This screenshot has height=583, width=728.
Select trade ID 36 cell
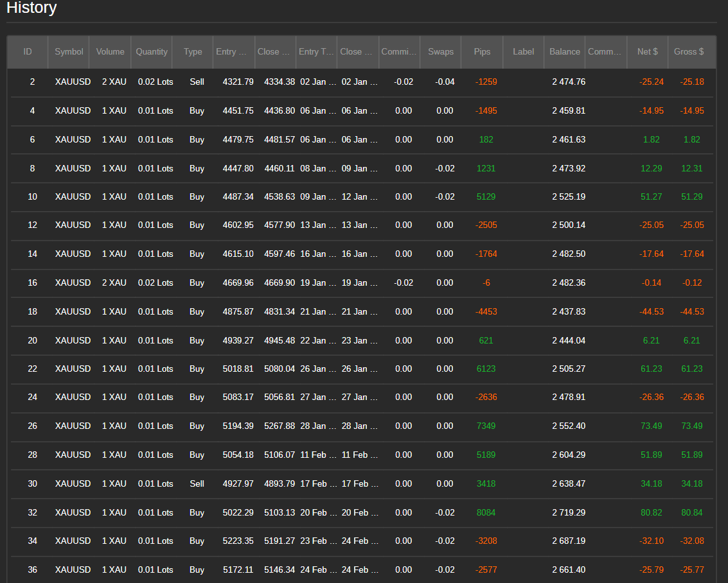click(x=32, y=570)
